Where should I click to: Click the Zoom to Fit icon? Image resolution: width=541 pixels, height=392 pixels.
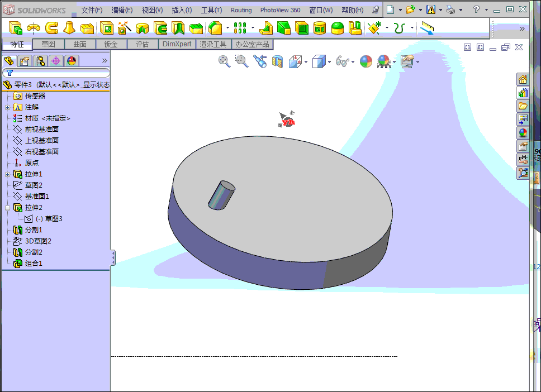(x=224, y=61)
